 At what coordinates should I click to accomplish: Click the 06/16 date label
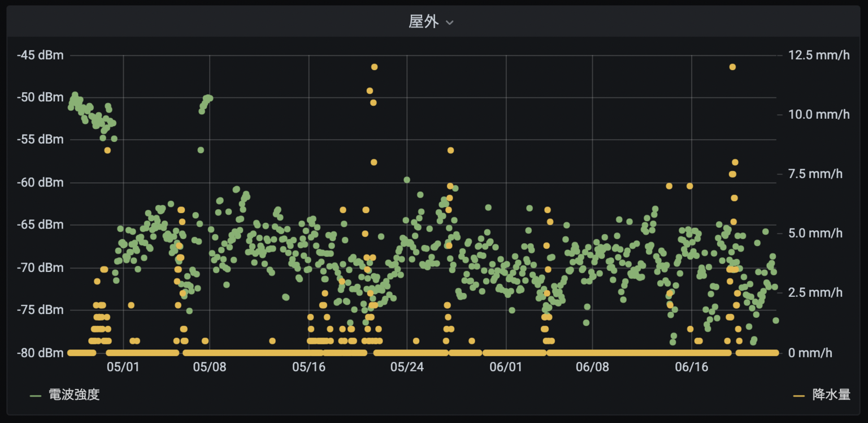pyautogui.click(x=691, y=367)
